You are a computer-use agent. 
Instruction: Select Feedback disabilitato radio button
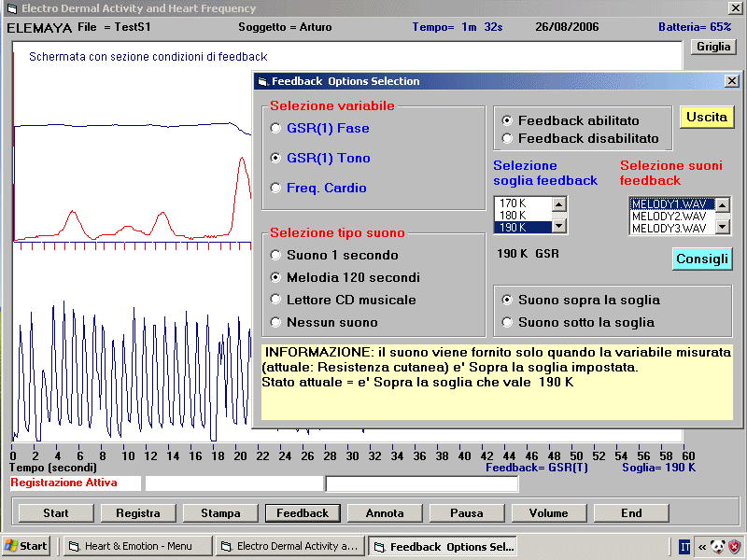point(507,138)
